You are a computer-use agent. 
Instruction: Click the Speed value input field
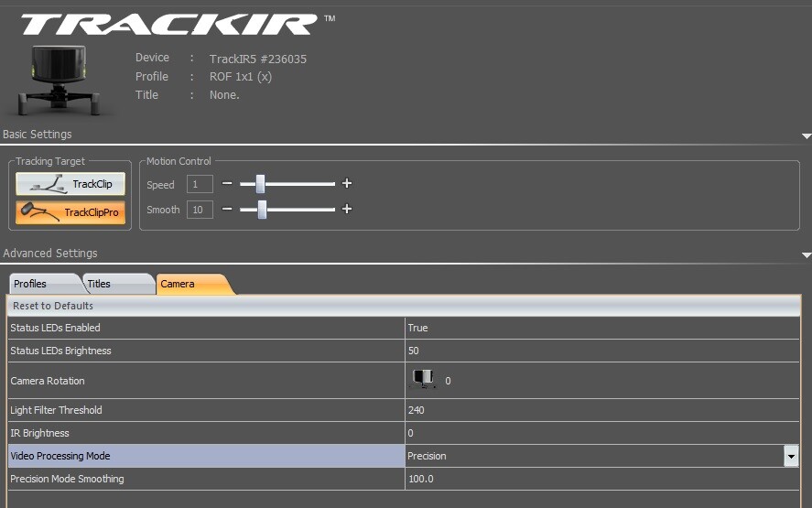200,184
